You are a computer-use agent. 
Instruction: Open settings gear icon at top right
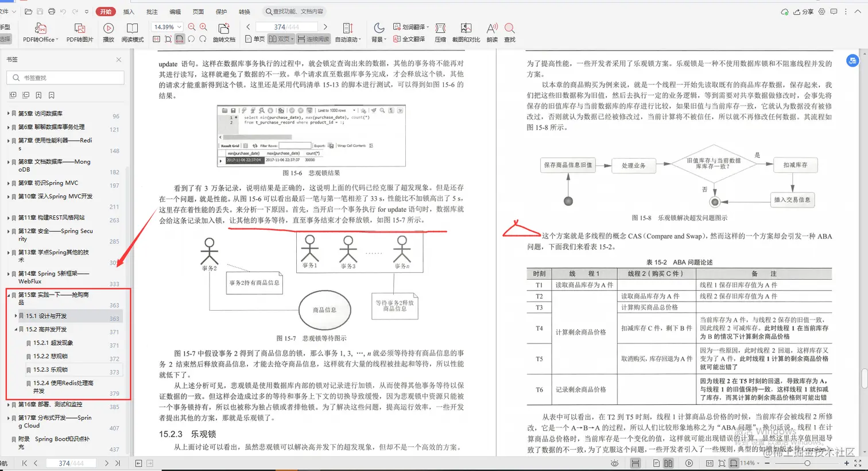[x=821, y=11]
